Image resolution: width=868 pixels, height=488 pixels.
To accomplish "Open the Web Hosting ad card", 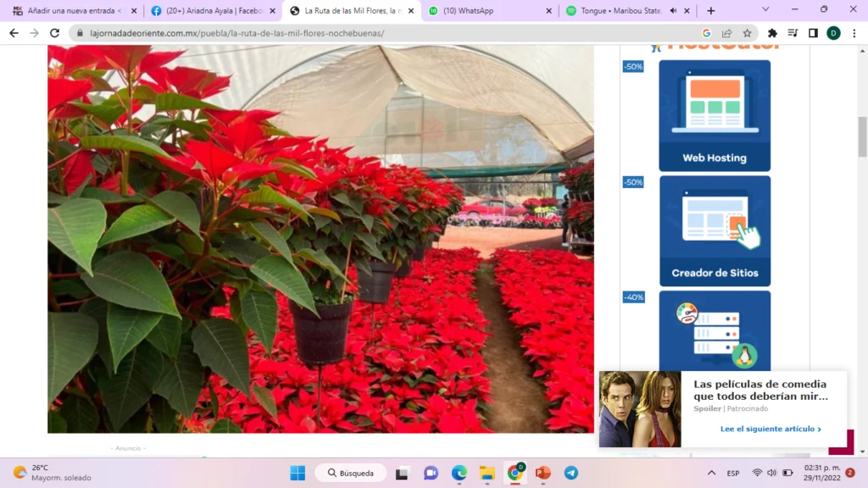I will point(714,115).
